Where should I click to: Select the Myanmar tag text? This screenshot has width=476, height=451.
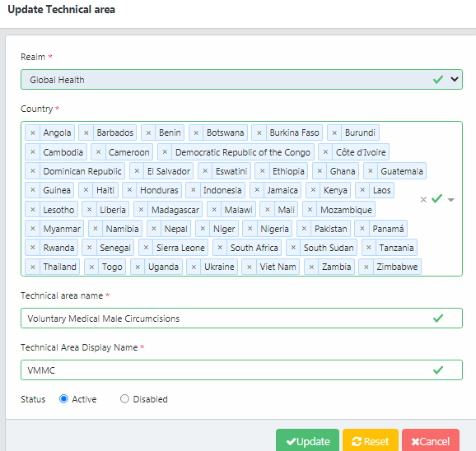pos(62,229)
